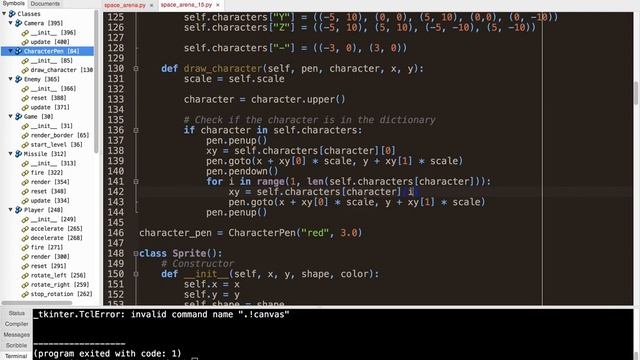Click the sidebar horizontal scrollbar

coord(37,303)
